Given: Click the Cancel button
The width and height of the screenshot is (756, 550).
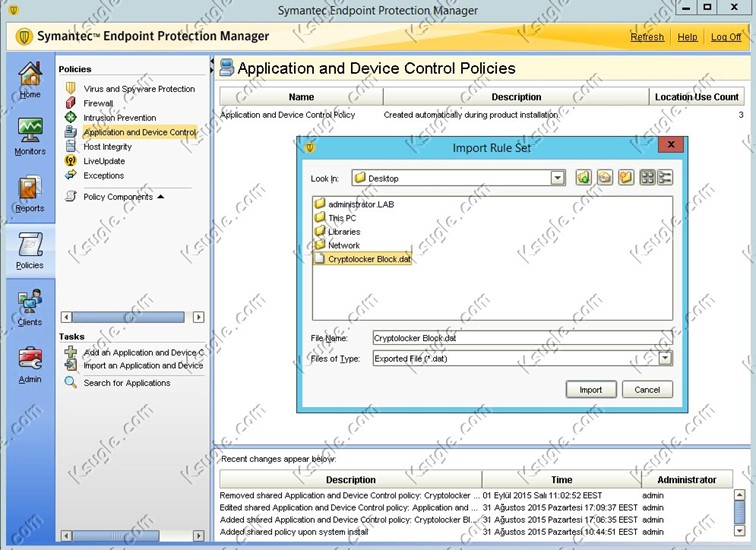Looking at the screenshot, I should point(647,389).
